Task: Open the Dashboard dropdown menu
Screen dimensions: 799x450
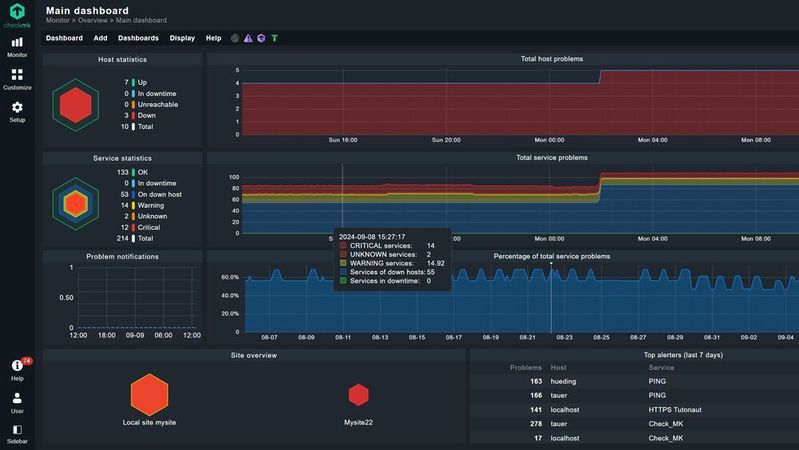Action: [x=64, y=38]
